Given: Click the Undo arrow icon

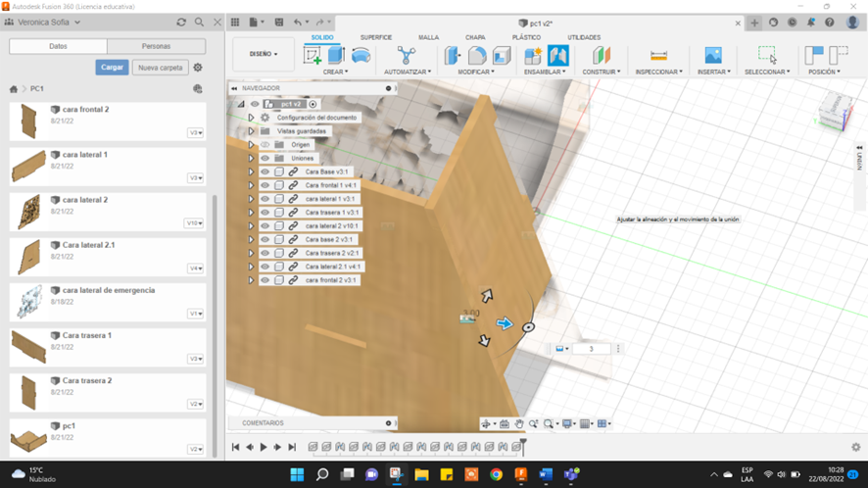Looking at the screenshot, I should [298, 23].
